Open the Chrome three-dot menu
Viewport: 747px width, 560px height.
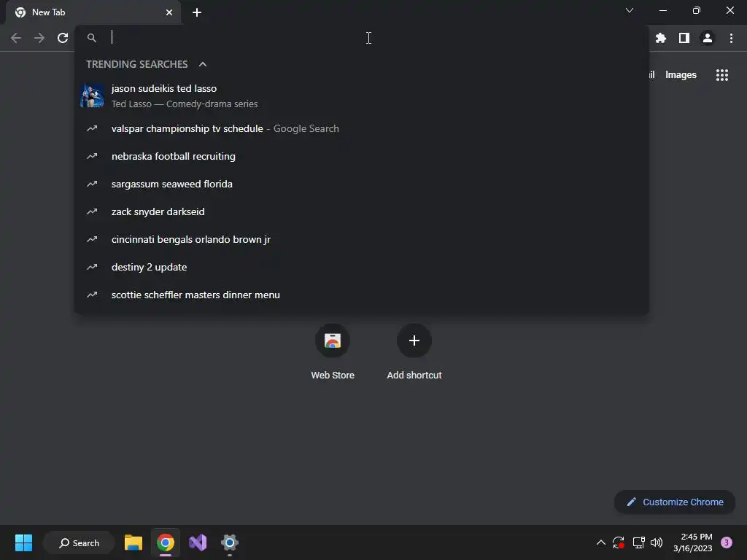pos(731,38)
